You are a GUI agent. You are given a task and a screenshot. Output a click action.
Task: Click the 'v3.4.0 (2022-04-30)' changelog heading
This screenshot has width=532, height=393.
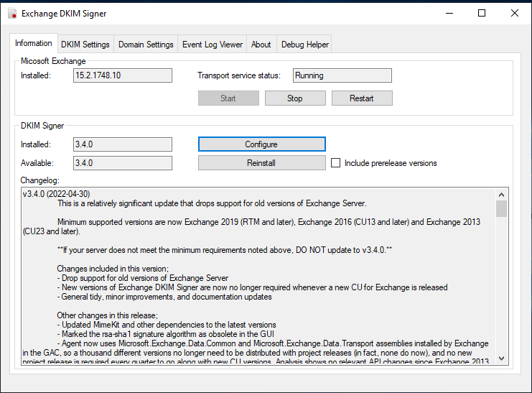tap(56, 194)
